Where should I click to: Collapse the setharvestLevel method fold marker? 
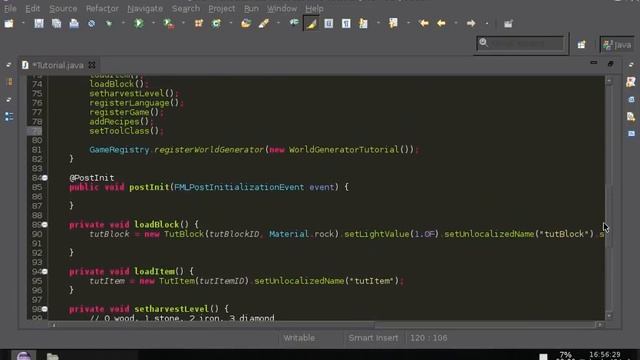coord(45,309)
